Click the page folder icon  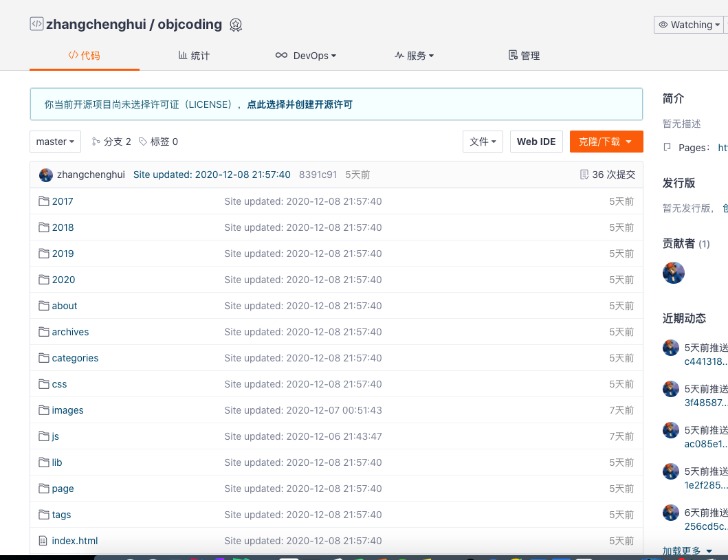click(43, 489)
